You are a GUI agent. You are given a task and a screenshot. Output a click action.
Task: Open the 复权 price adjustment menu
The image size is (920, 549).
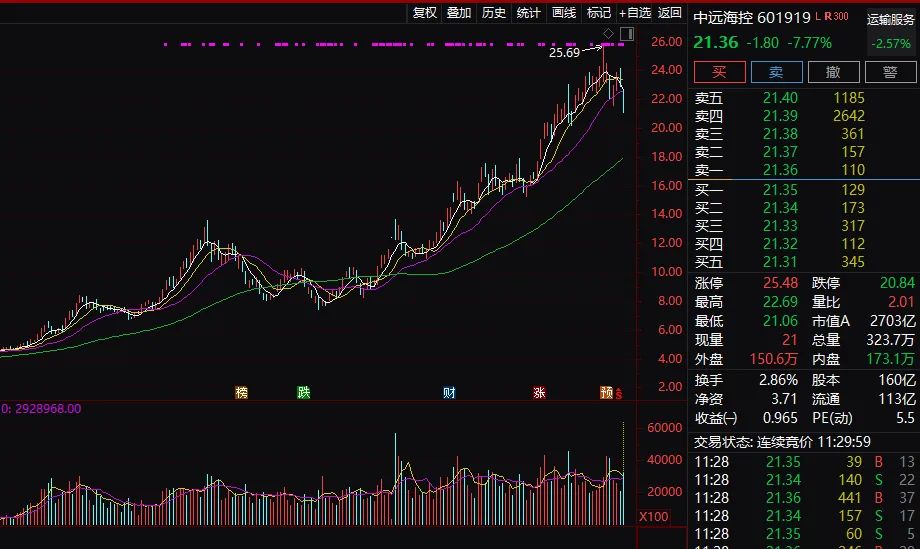(x=425, y=12)
